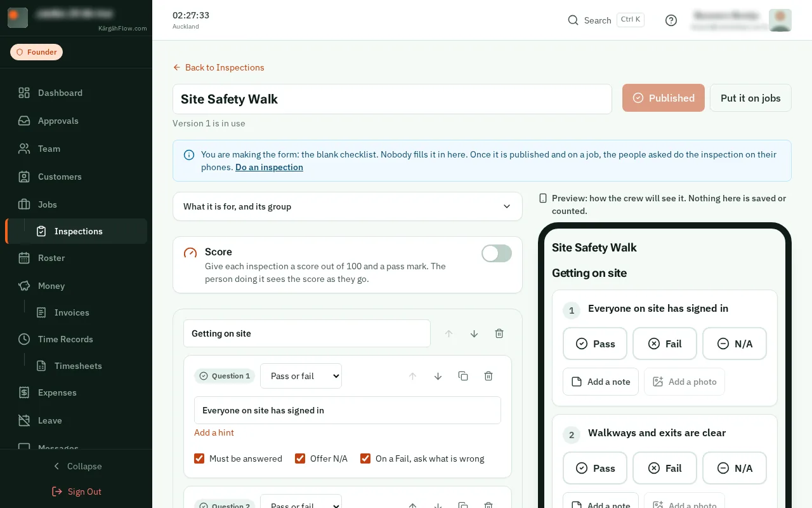The width and height of the screenshot is (812, 508).
Task: Open Jobs in the sidebar
Action: [76, 204]
